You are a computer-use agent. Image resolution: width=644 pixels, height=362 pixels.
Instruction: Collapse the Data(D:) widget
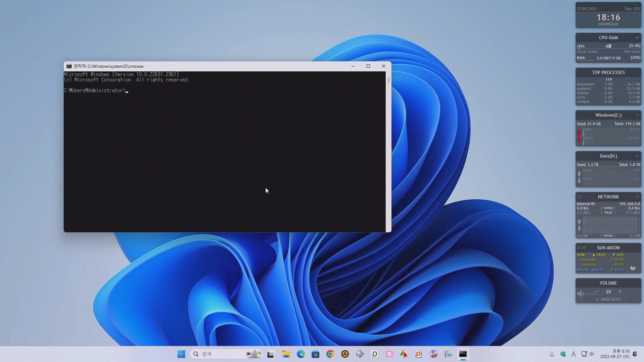(x=637, y=156)
